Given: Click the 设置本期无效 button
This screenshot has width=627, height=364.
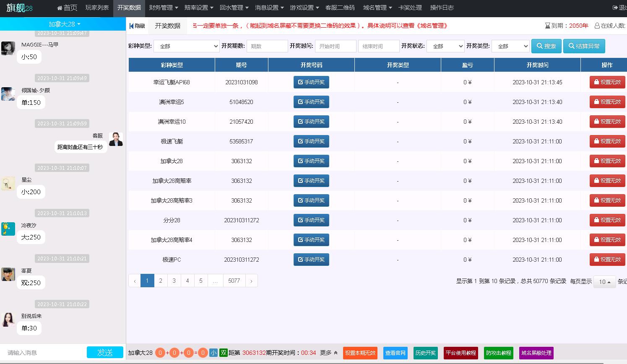Looking at the screenshot, I should point(360,353).
